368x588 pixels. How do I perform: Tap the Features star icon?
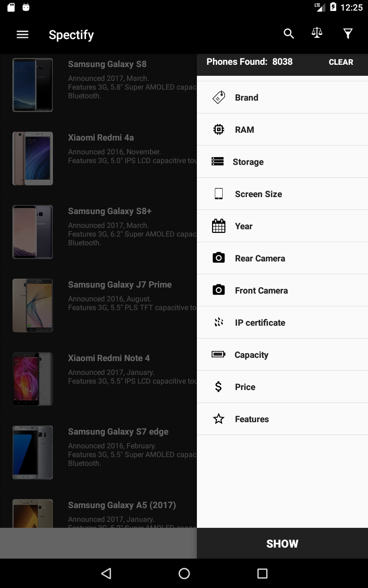point(219,419)
